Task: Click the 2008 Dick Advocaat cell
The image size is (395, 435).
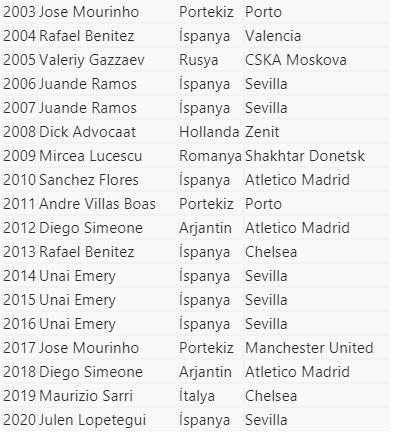Action: pos(70,132)
